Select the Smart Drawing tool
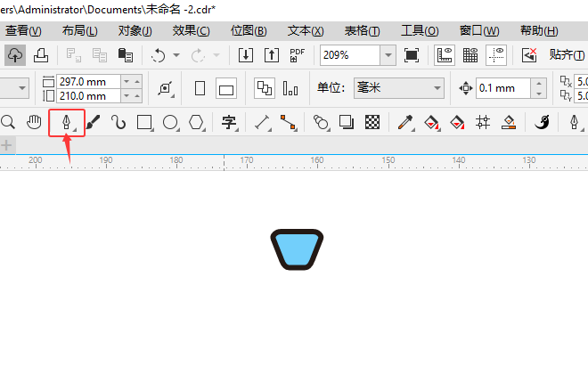 tap(118, 122)
